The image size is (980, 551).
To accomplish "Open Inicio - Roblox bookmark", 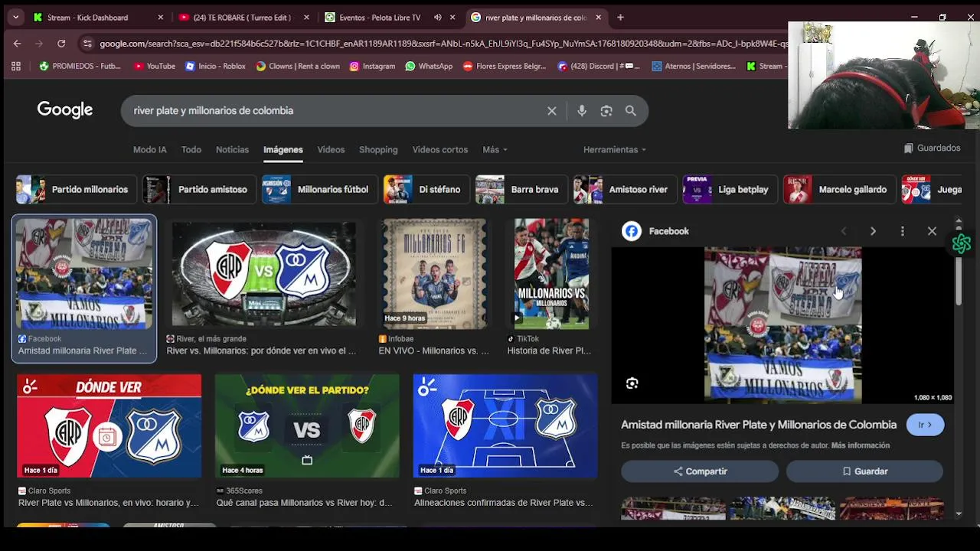I will point(215,66).
